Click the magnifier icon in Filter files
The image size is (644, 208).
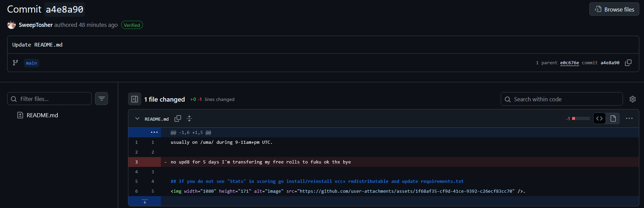click(x=14, y=99)
